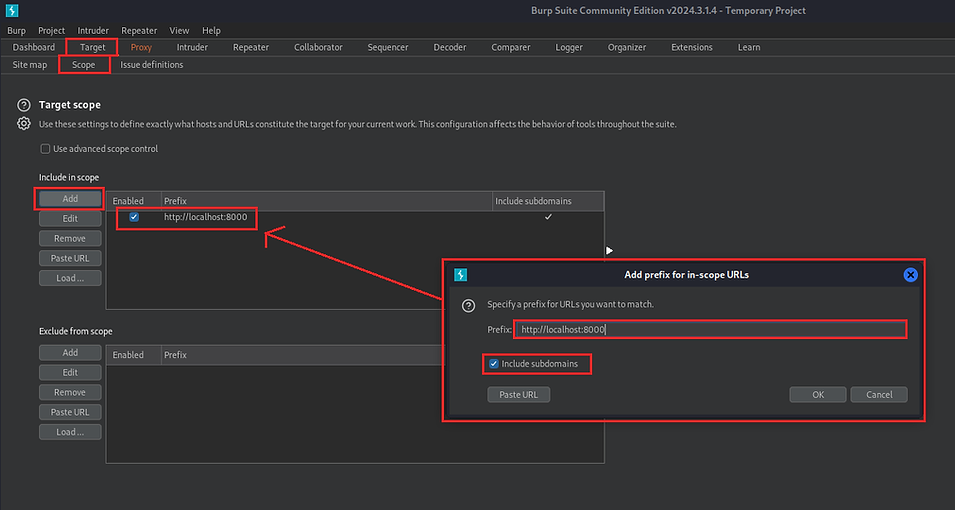Switch to the Dashboard tab

tap(33, 47)
